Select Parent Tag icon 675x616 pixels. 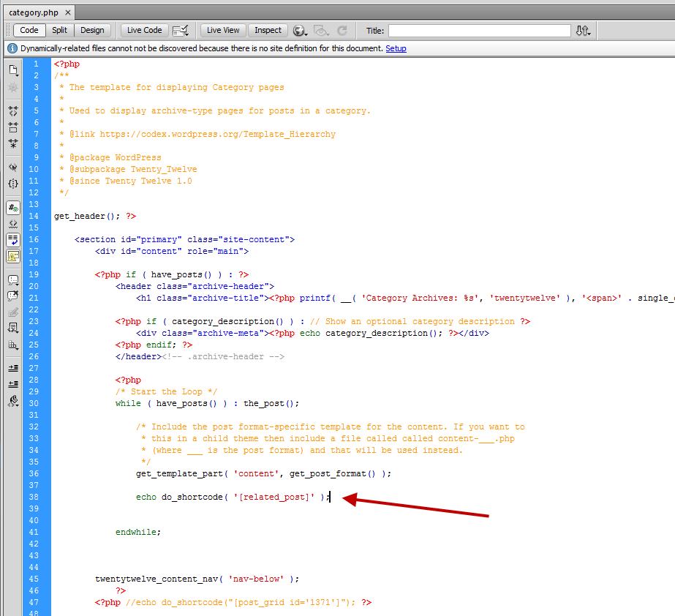coord(13,167)
